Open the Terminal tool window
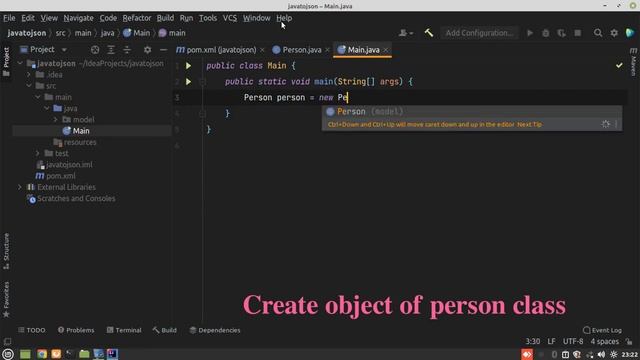The height and width of the screenshot is (360, 640). (x=124, y=330)
